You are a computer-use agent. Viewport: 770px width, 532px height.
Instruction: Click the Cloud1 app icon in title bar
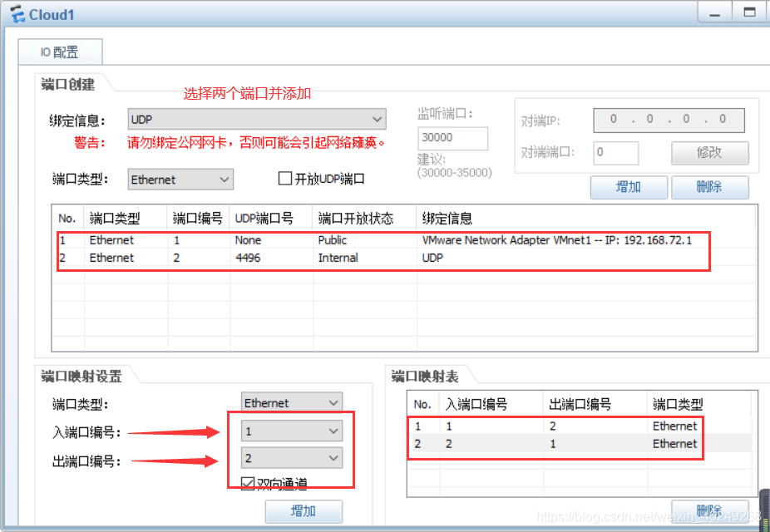click(17, 14)
